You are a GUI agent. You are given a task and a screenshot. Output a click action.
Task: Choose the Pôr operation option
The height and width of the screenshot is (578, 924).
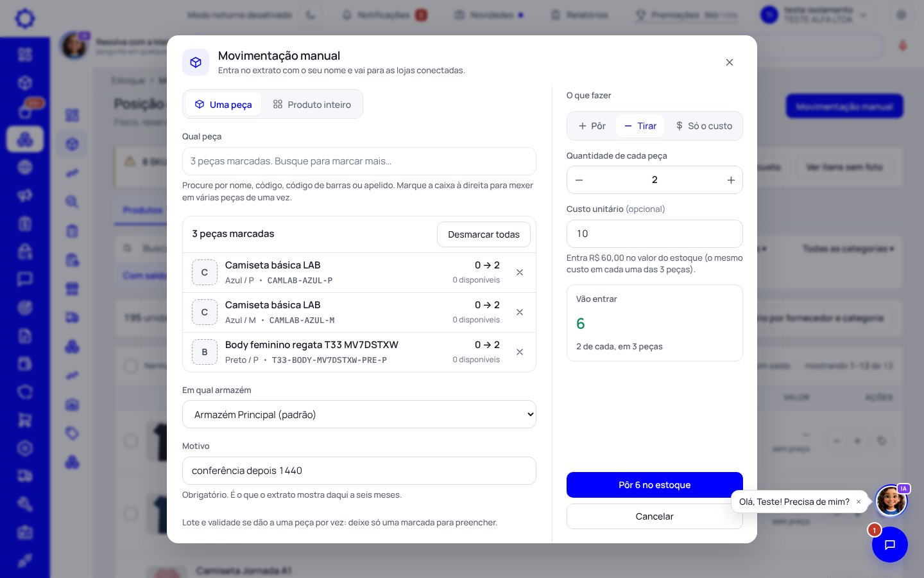coord(592,126)
